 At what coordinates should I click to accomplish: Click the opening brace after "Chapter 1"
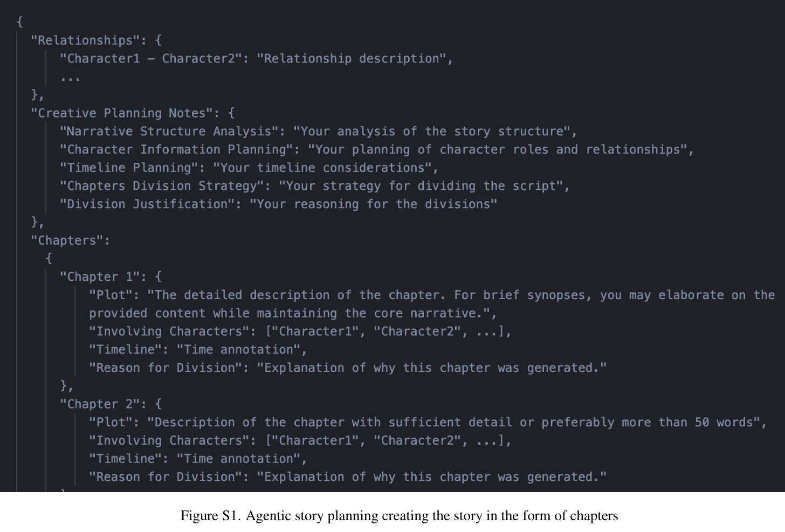158,277
